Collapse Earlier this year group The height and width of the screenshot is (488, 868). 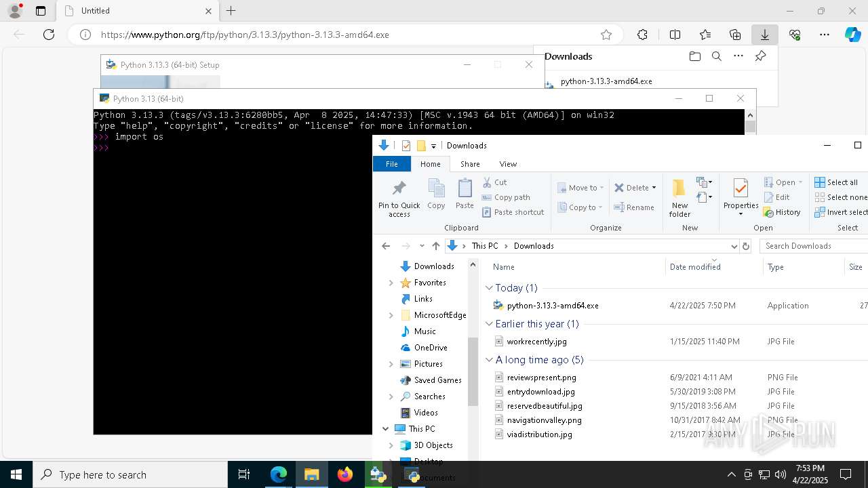[x=489, y=324]
